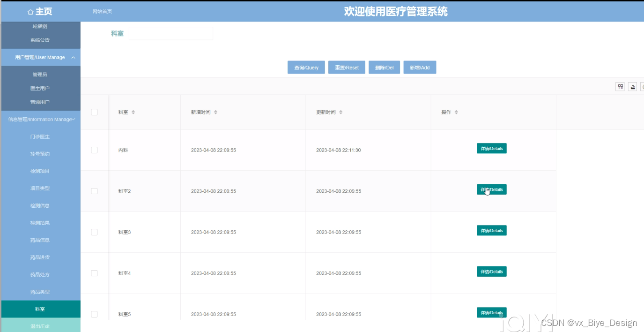Screen dimensions: 644x332
Task: Click the 查询/Query button
Action: tap(306, 68)
